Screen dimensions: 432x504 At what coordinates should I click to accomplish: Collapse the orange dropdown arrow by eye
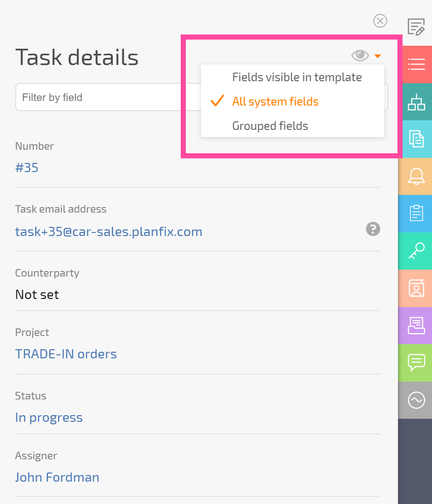pyautogui.click(x=378, y=56)
